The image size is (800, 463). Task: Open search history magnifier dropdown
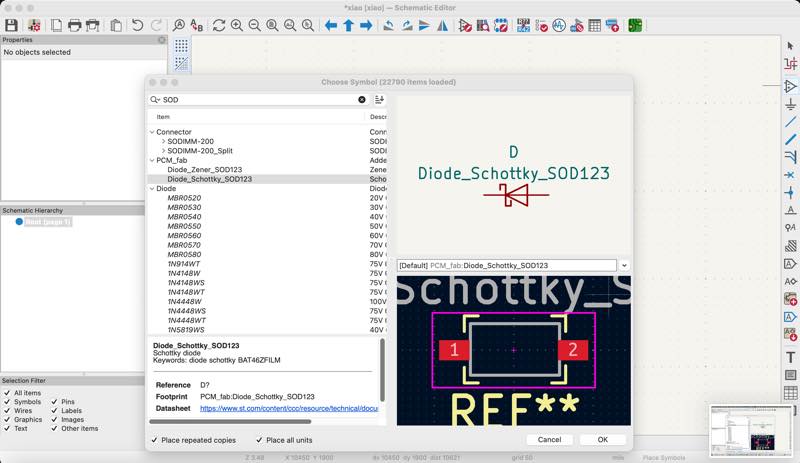(x=155, y=100)
